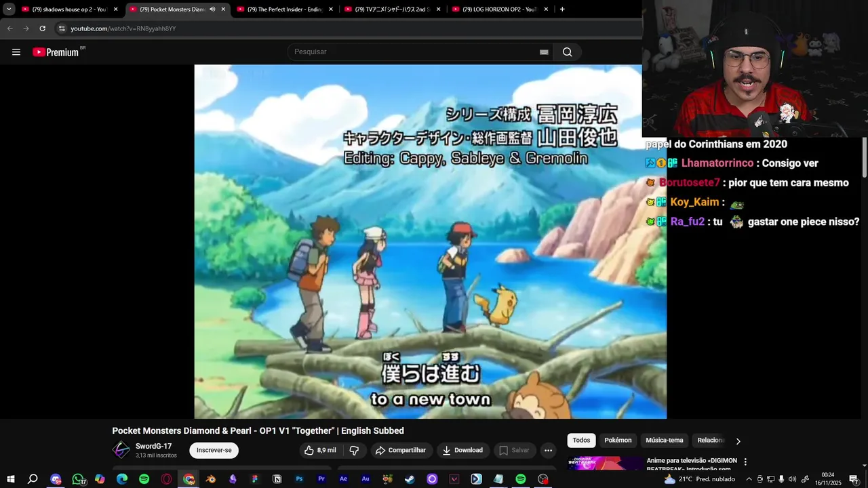The image size is (868, 488).
Task: Open Opera browser from taskbar
Action: [166, 479]
